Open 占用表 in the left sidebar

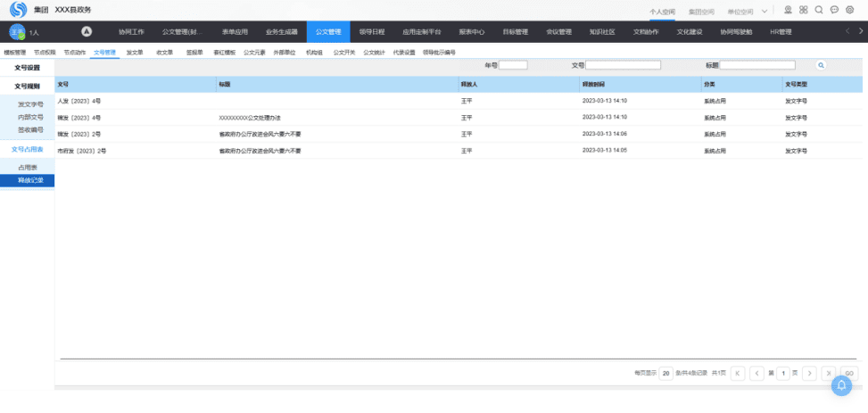tap(28, 167)
